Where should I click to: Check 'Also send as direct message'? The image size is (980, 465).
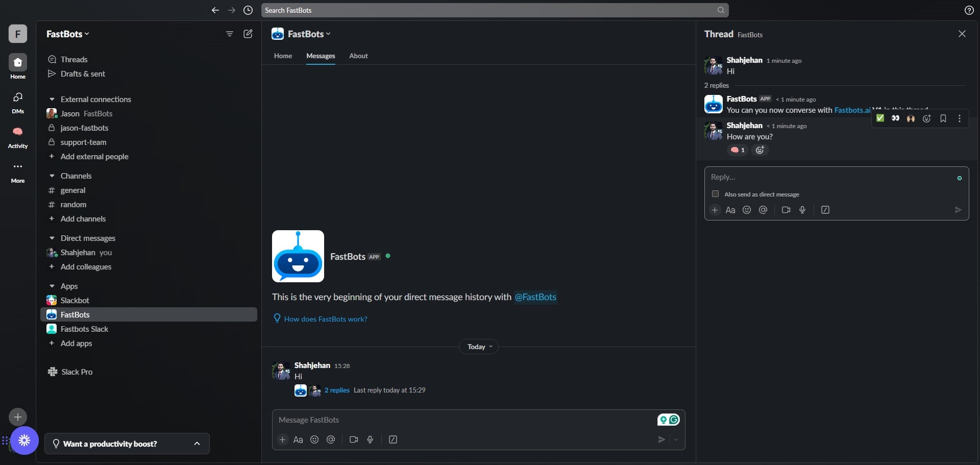pos(715,194)
